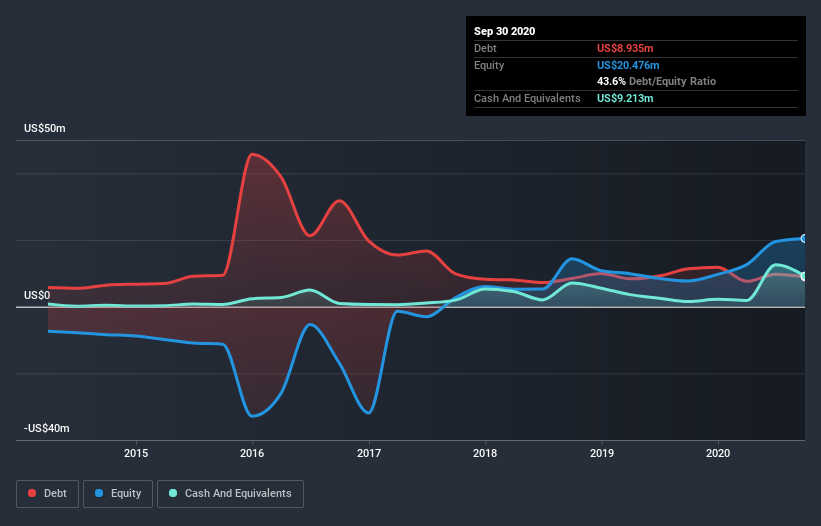Click the US$0 y-axis label

tap(37, 295)
